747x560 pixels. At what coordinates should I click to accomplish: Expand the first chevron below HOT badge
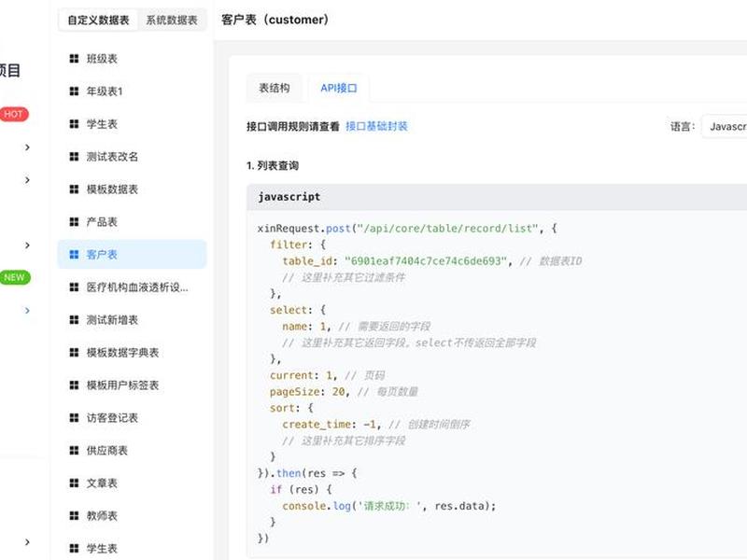coord(27,147)
